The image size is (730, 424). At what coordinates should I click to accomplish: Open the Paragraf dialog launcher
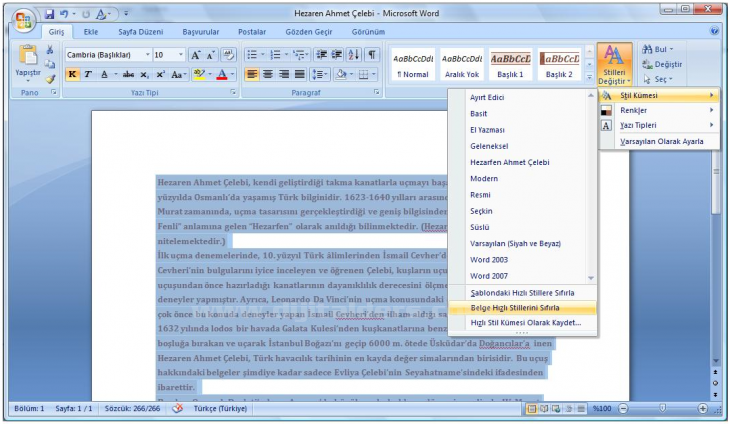point(376,93)
